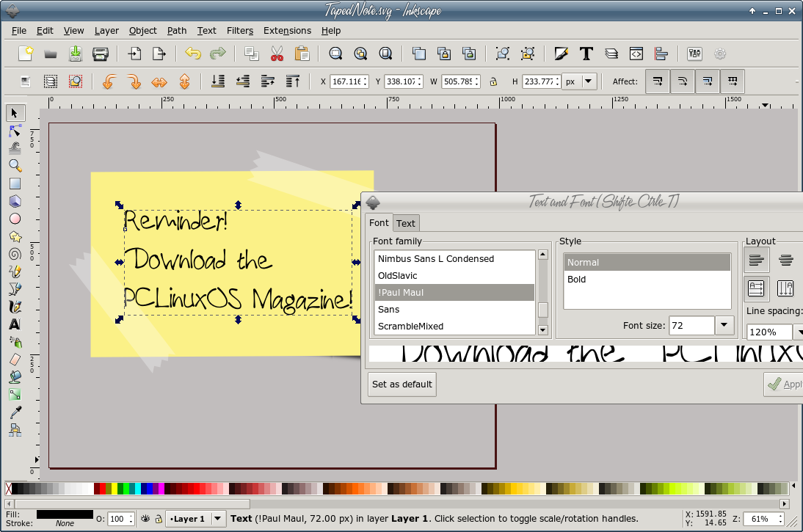Rotate selection 90 degrees counter-clockwise
This screenshot has width=803, height=532.
[109, 81]
